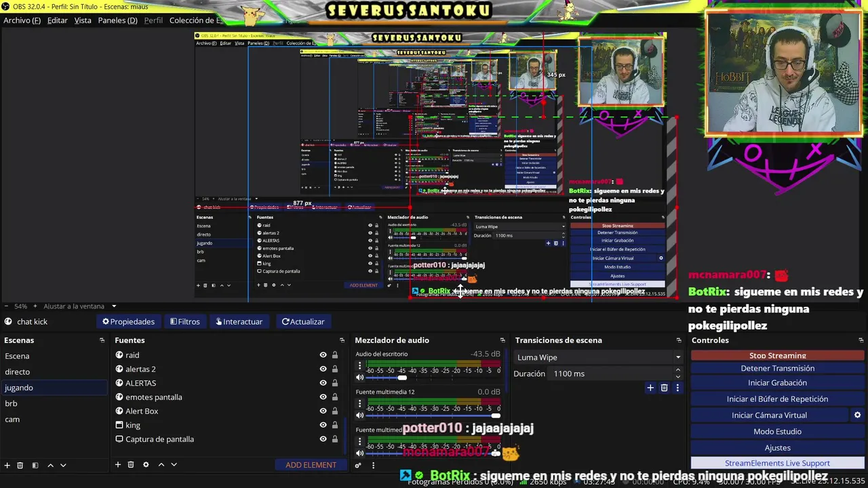The height and width of the screenshot is (488, 868).
Task: Undock the Mezclador de audio panel
Action: pyautogui.click(x=502, y=340)
